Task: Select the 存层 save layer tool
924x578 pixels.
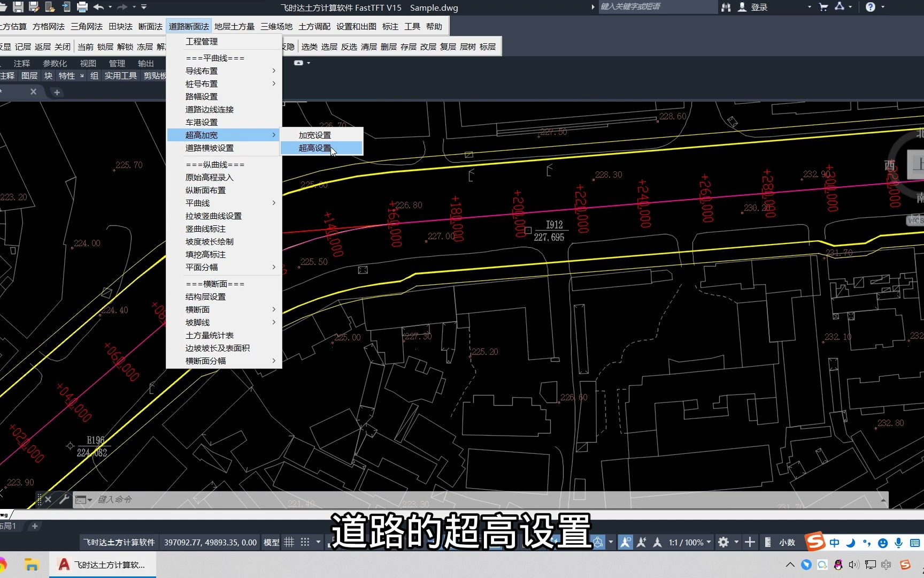Action: 408,47
